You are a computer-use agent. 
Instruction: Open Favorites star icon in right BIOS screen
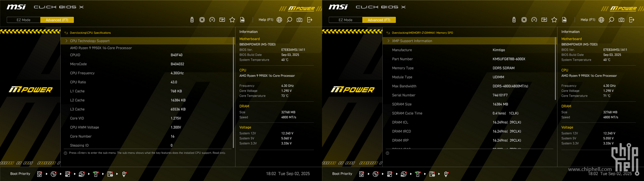(554, 20)
